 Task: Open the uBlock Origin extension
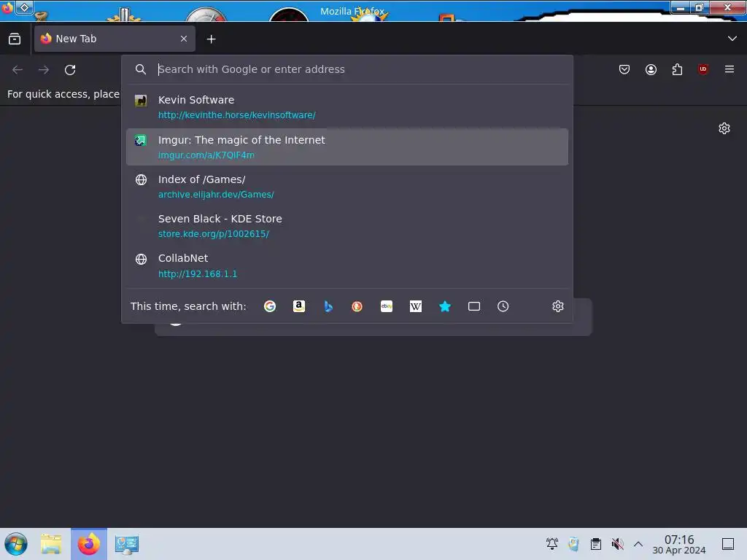(703, 69)
